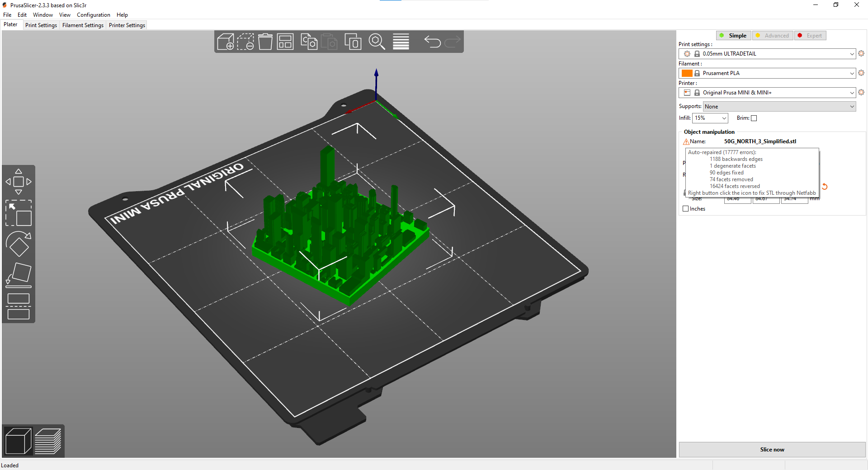Open the Help menu
This screenshot has height=470, width=868.
(x=122, y=15)
